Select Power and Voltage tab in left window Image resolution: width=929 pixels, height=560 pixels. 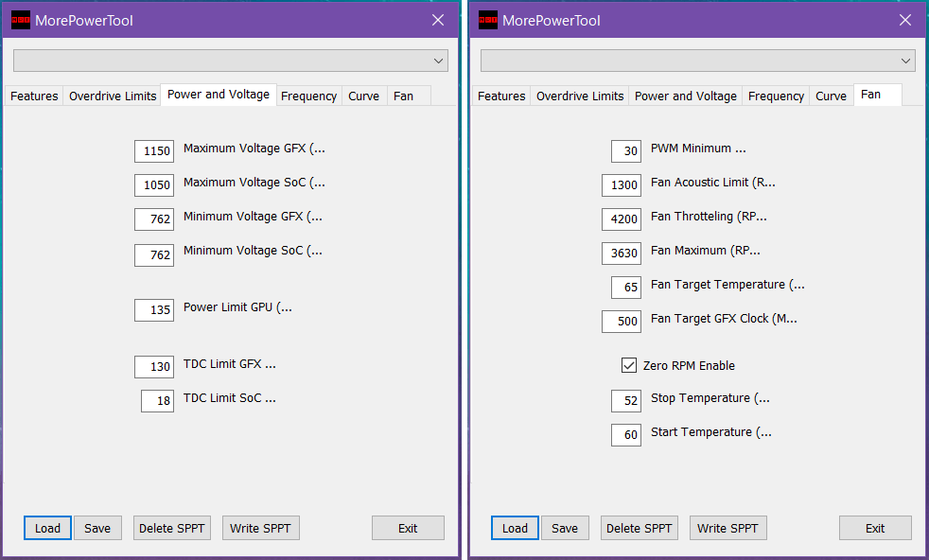pos(219,95)
